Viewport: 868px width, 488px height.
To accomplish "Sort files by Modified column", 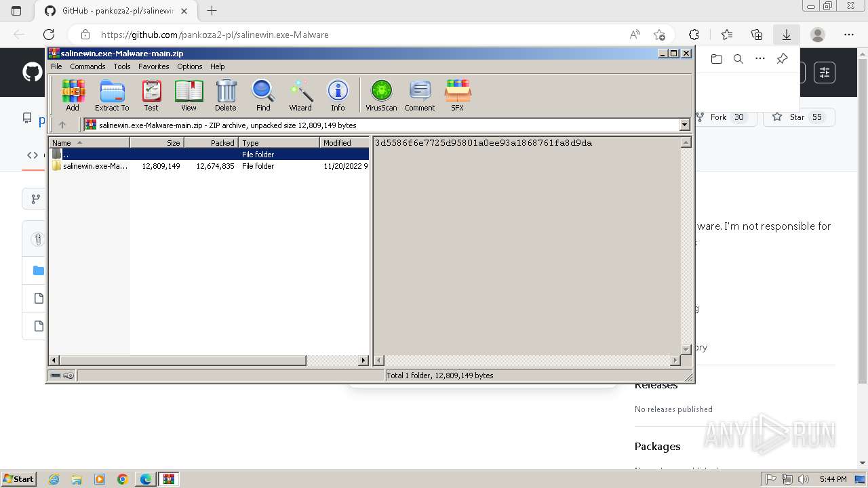I will 344,142.
